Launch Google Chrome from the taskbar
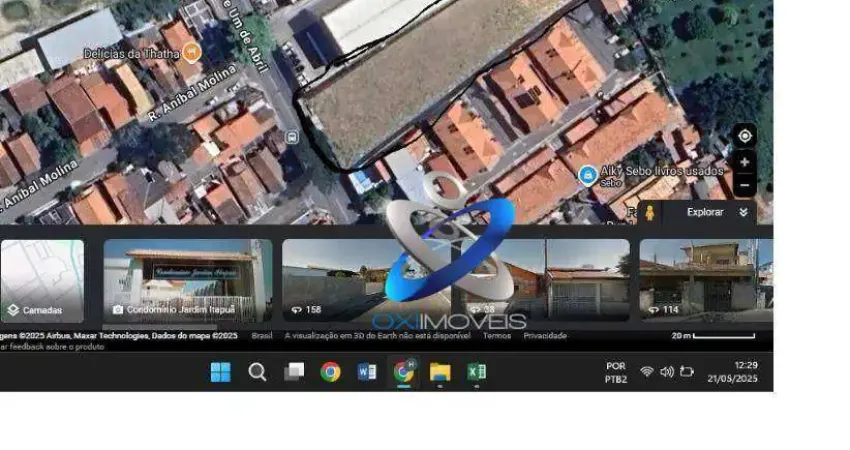The width and height of the screenshot is (850, 450). pyautogui.click(x=330, y=372)
